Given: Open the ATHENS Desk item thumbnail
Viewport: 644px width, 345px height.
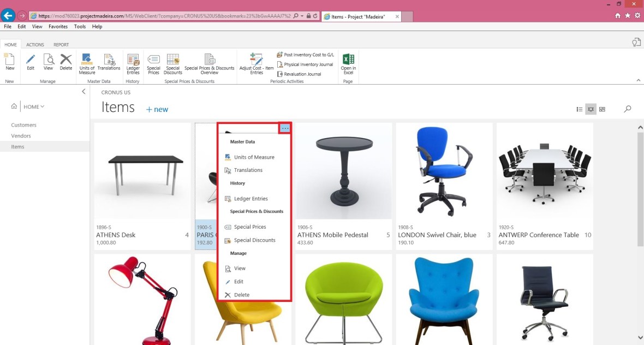Looking at the screenshot, I should 142,171.
